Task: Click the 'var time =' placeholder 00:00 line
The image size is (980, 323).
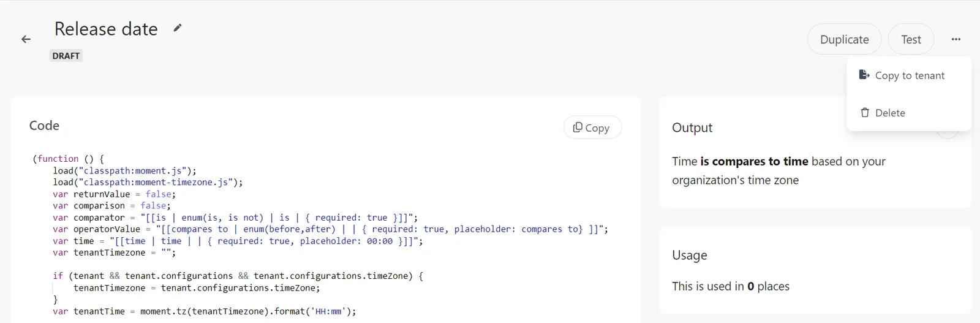Action: [238, 241]
